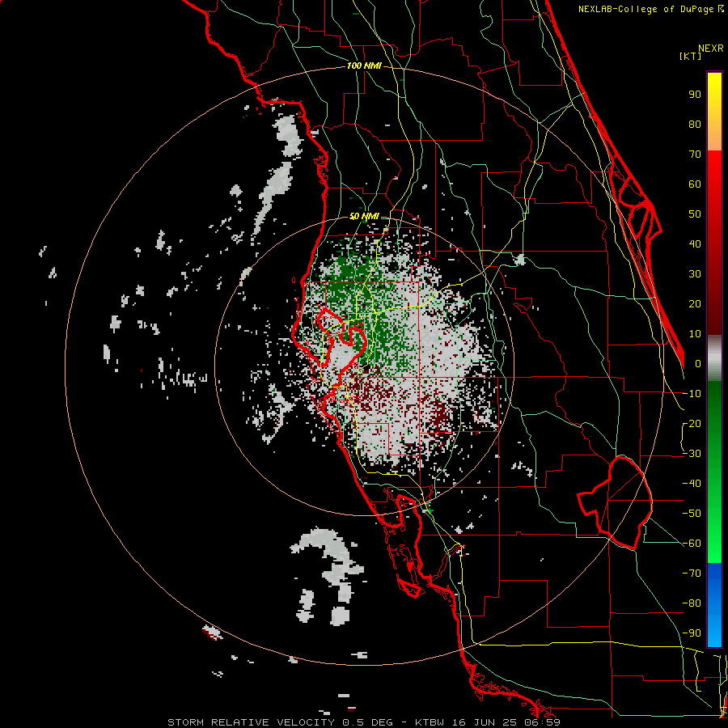Click the -10 scale value

point(692,394)
